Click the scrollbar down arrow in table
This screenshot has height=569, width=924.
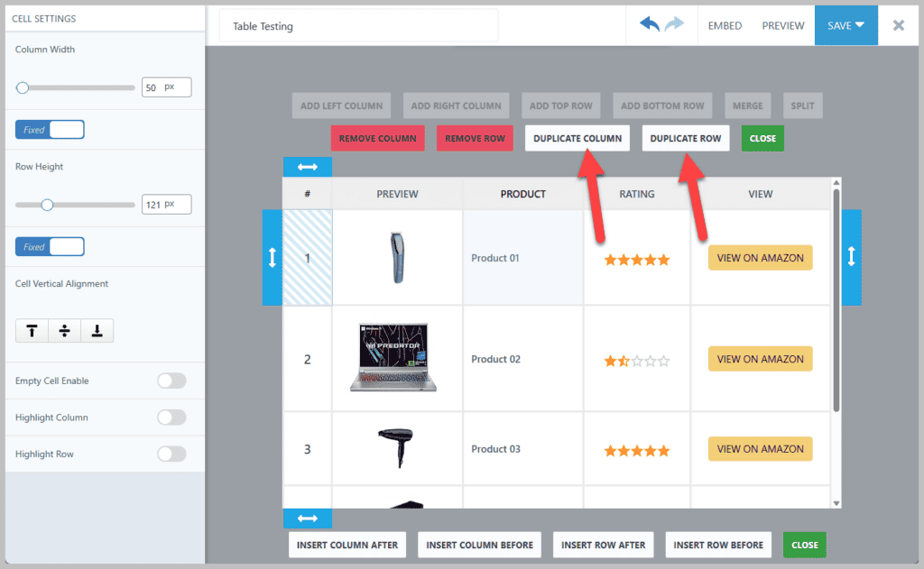pyautogui.click(x=836, y=503)
